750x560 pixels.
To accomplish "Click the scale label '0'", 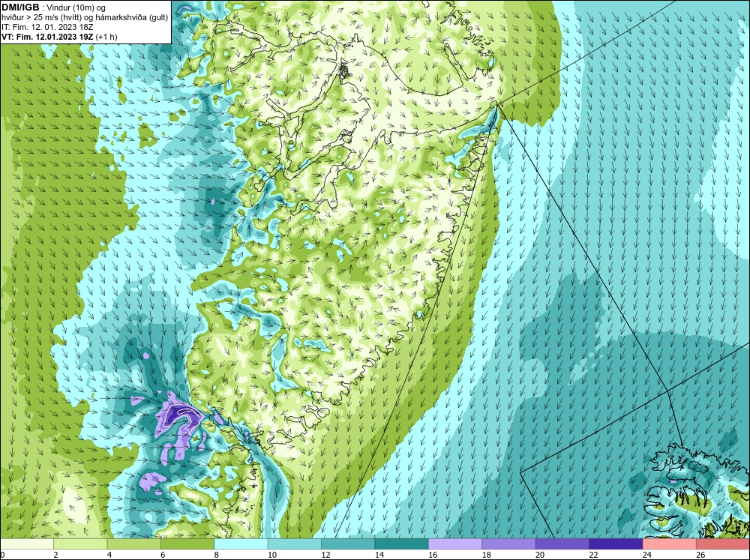I will click(x=2, y=555).
